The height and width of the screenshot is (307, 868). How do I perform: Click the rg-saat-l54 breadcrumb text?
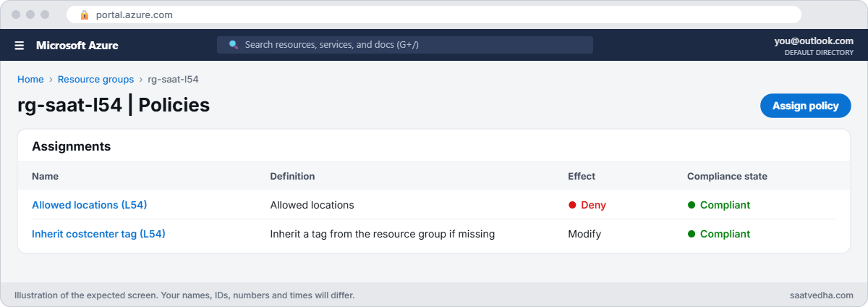tap(173, 80)
